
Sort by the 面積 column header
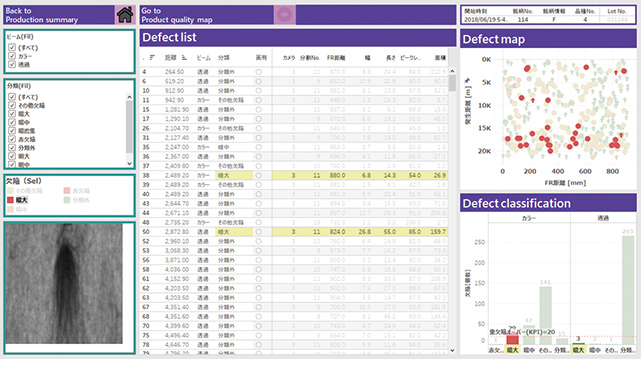440,58
